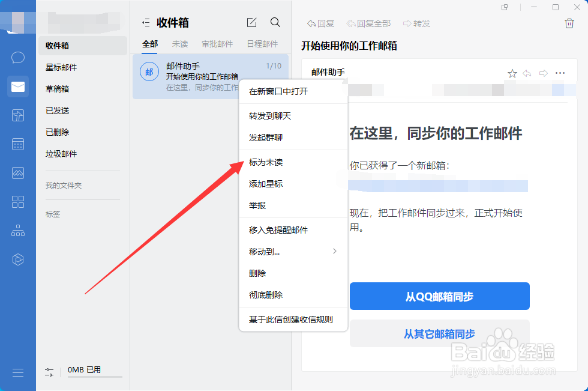Compose a new email with the pencil icon
Viewport: 588px width, 391px height.
[x=251, y=22]
